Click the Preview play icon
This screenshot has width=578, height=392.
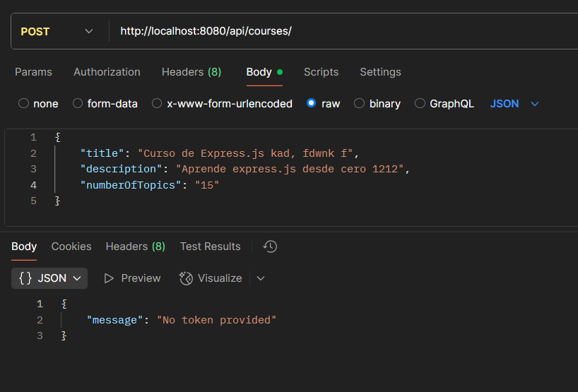pos(109,278)
